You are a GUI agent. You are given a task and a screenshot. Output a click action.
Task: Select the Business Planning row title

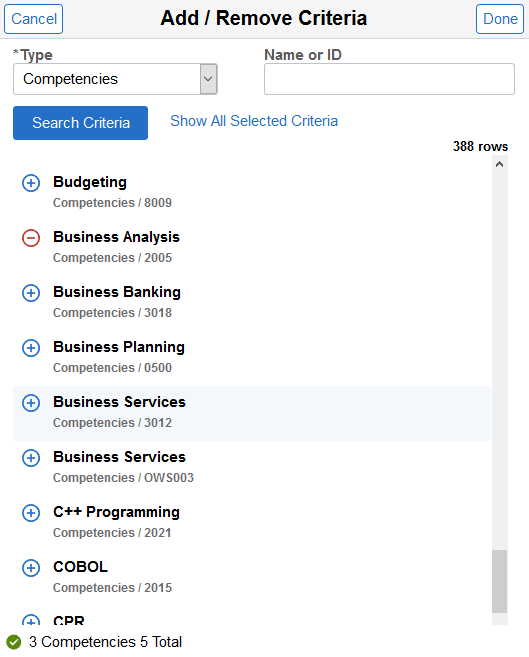(119, 347)
